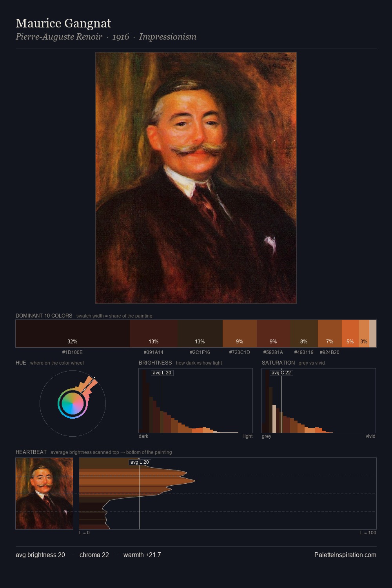Screen dimensions: 392x588
Task: Click the 'light' axis label
Action: [x=248, y=436]
